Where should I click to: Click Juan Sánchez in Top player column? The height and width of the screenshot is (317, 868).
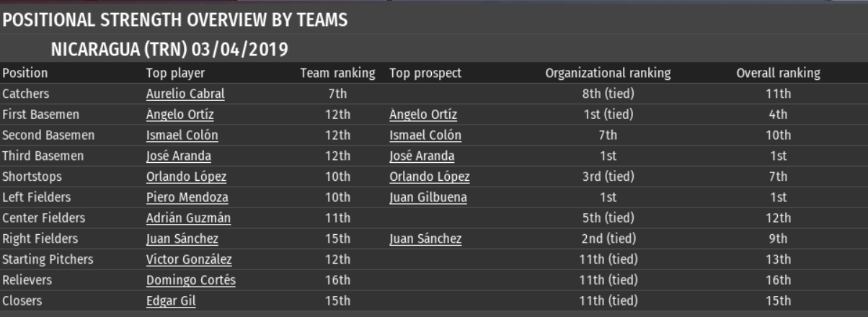182,239
